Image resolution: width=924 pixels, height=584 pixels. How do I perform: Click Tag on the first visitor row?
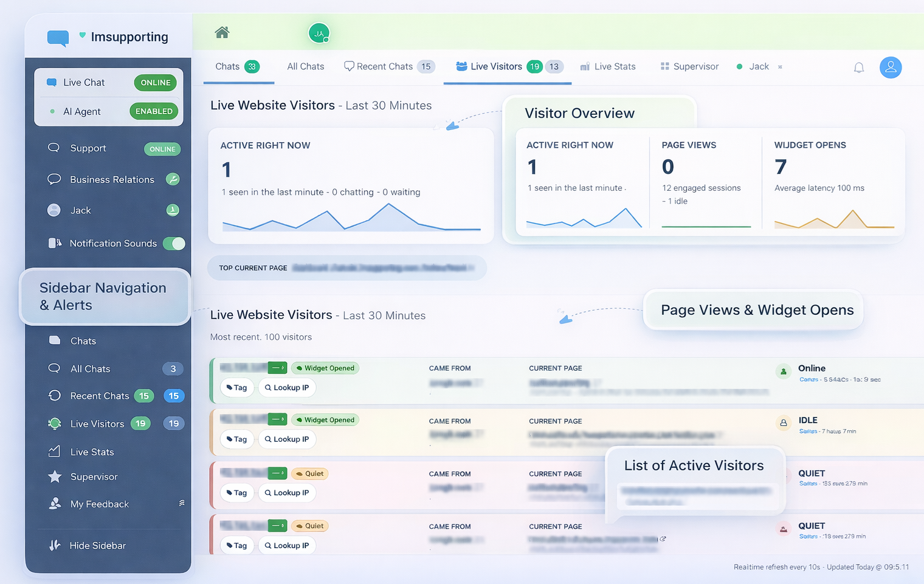(x=237, y=387)
